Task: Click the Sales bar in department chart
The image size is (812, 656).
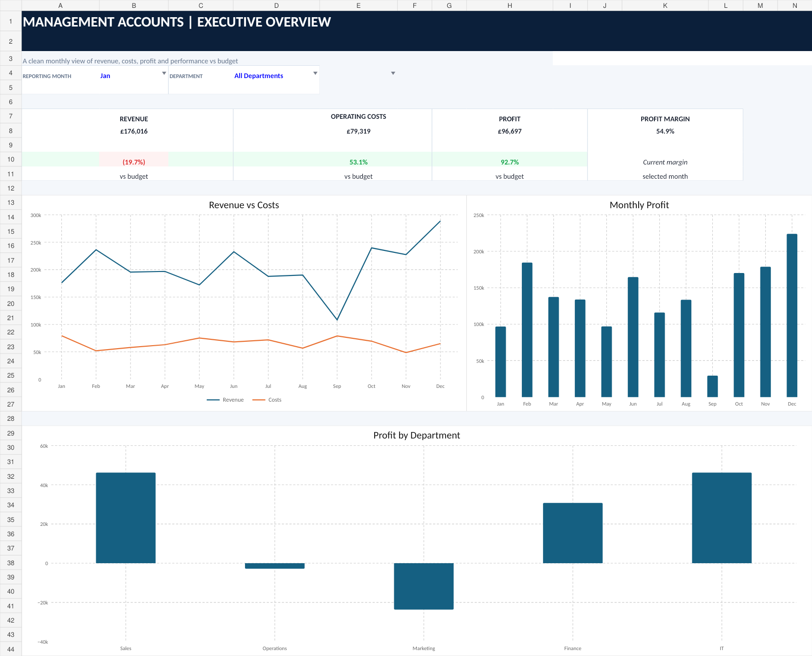Action: pos(126,518)
